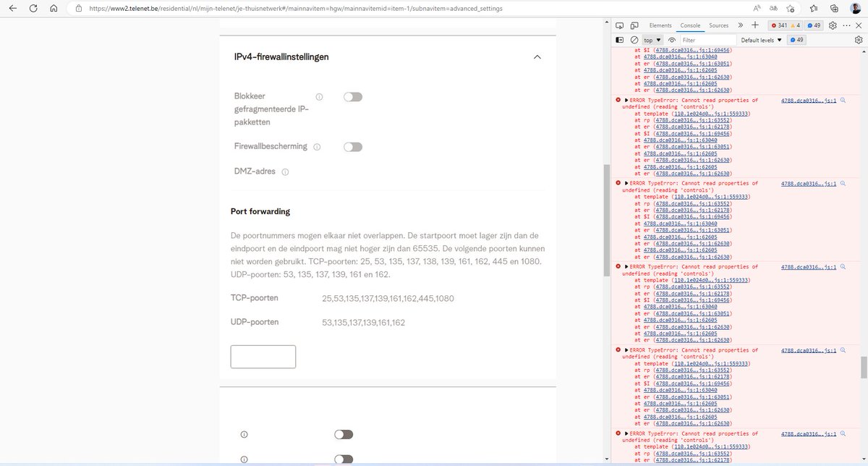The height and width of the screenshot is (466, 868).
Task: Select the TCP ports list 25,53,135,137…1080
Action: point(388,298)
